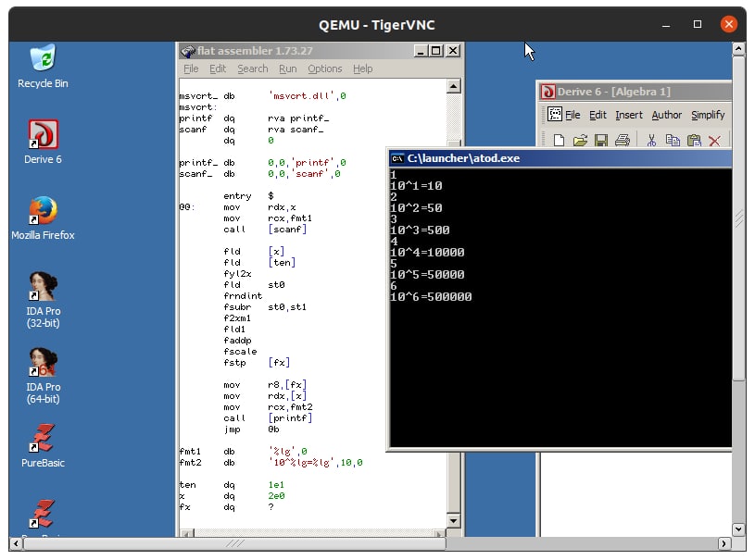
Task: Click the VNC viewer horizontal scroll-right arrow
Action: pyautogui.click(x=724, y=543)
